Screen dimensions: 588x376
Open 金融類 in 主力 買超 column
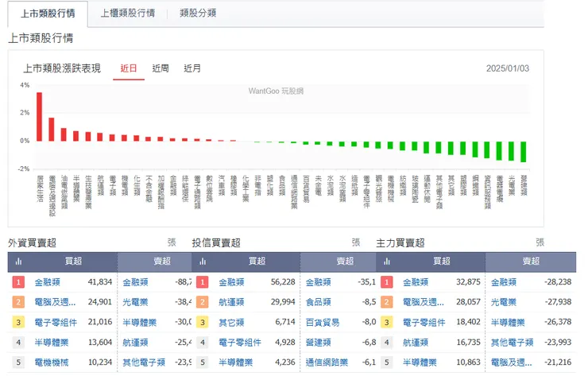point(416,282)
